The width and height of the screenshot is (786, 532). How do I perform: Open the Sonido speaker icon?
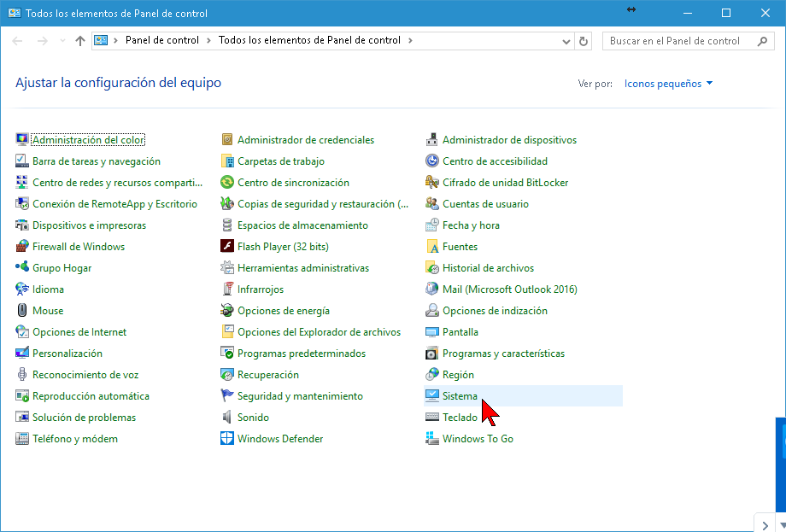pyautogui.click(x=227, y=418)
